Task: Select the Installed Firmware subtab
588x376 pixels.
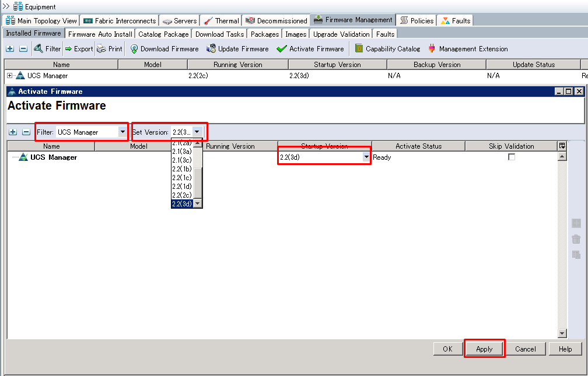Action: coord(33,33)
